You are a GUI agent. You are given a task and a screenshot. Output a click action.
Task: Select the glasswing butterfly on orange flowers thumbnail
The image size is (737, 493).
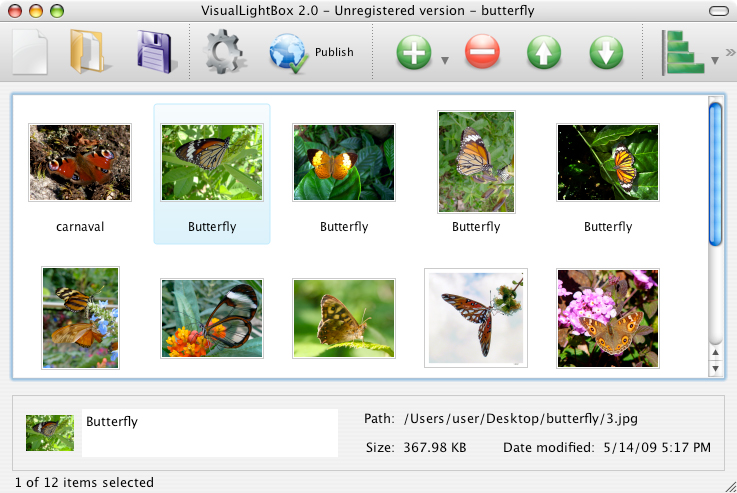coord(211,318)
